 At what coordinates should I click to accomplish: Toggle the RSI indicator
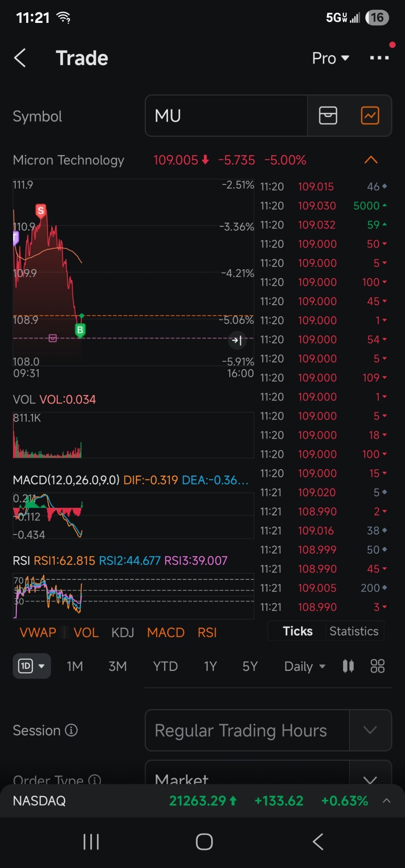[207, 632]
